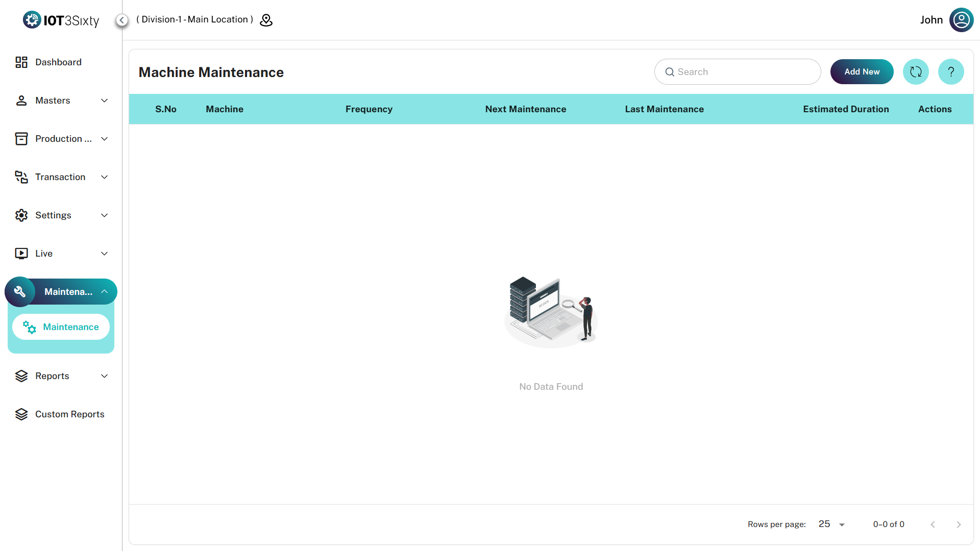The image size is (980, 551).
Task: Click the refresh icon button
Action: coord(916,72)
